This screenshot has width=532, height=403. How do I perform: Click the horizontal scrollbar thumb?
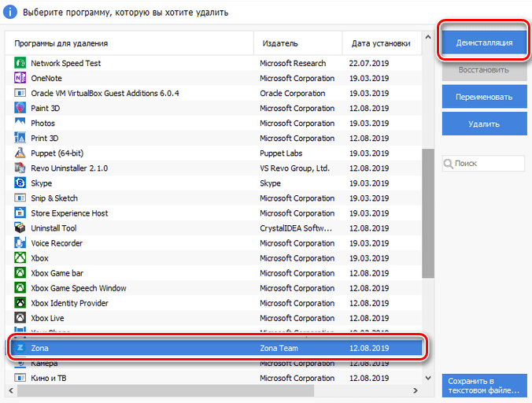coord(166,390)
